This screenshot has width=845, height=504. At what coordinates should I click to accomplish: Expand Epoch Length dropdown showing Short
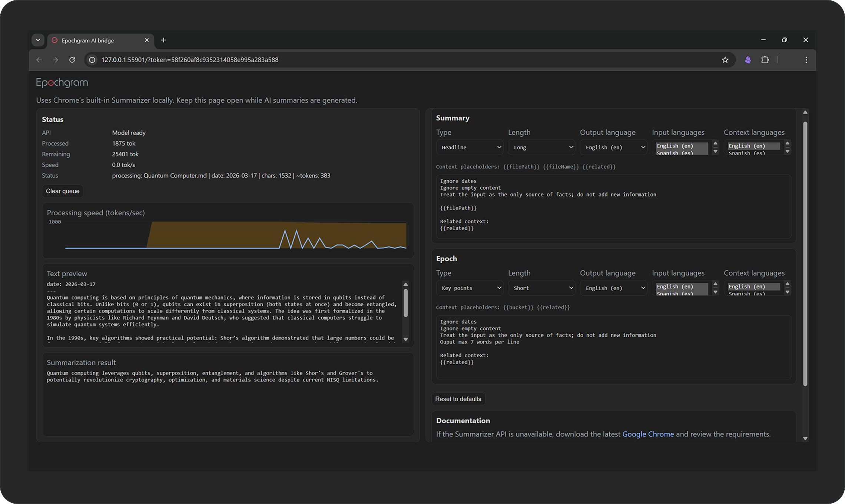point(541,288)
